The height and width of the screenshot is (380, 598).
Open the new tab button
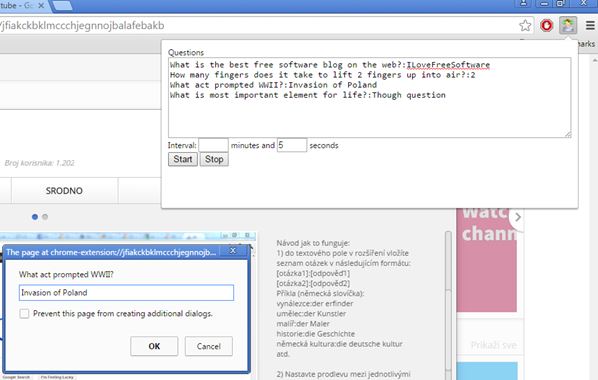click(x=62, y=6)
